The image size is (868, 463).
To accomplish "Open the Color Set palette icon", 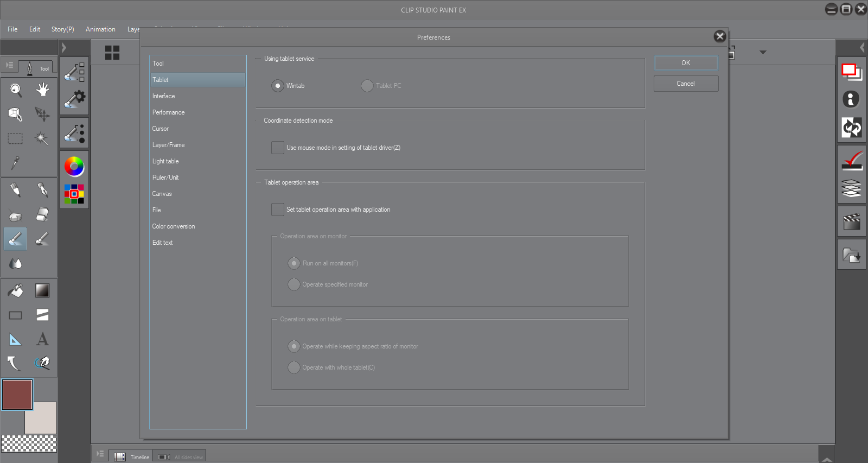I will tap(74, 194).
